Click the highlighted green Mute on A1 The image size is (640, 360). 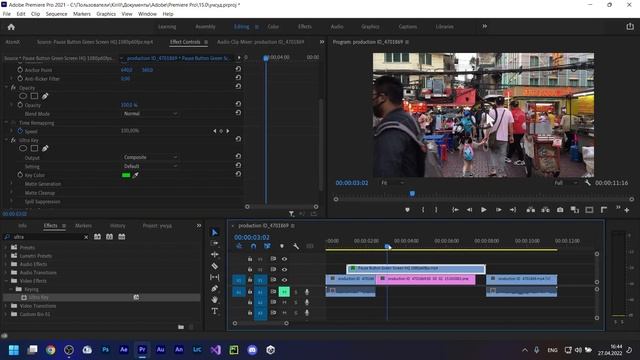tap(284, 291)
